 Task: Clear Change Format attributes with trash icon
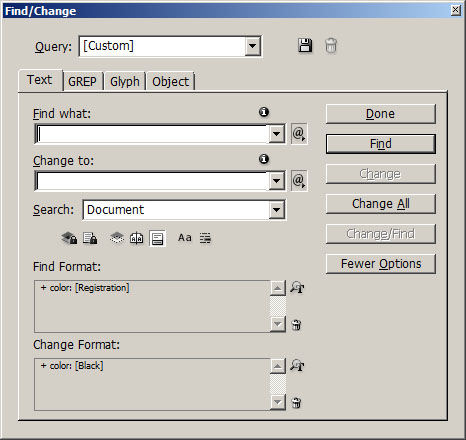coord(296,403)
